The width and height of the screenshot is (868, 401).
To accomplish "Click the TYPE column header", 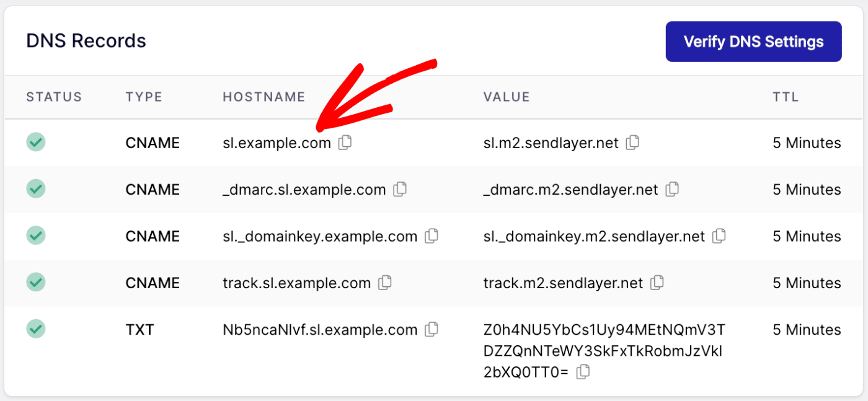I will coord(144,97).
